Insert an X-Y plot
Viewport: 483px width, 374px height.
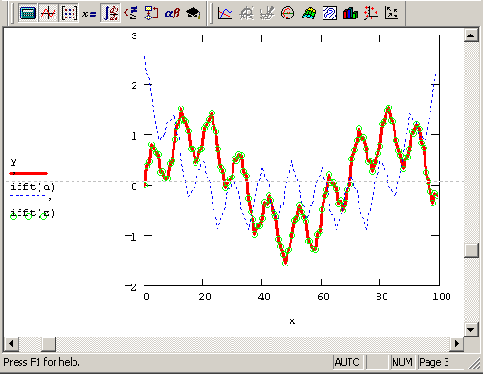[225, 13]
